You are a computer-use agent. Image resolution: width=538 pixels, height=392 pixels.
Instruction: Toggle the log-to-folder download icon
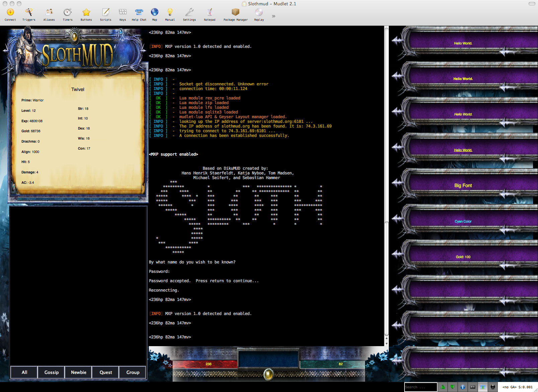[x=483, y=387]
